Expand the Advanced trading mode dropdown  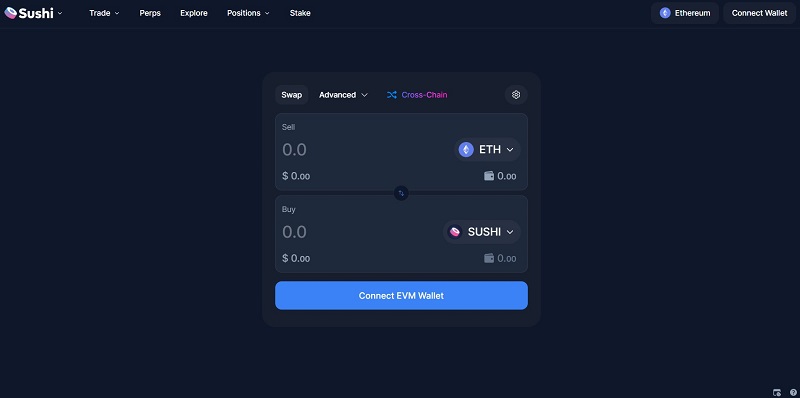click(343, 95)
